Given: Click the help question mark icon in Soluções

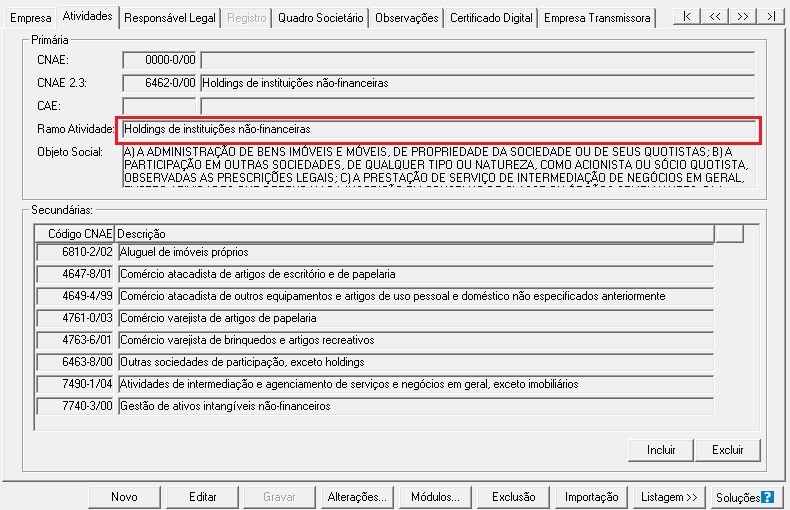Looking at the screenshot, I should tap(767, 497).
